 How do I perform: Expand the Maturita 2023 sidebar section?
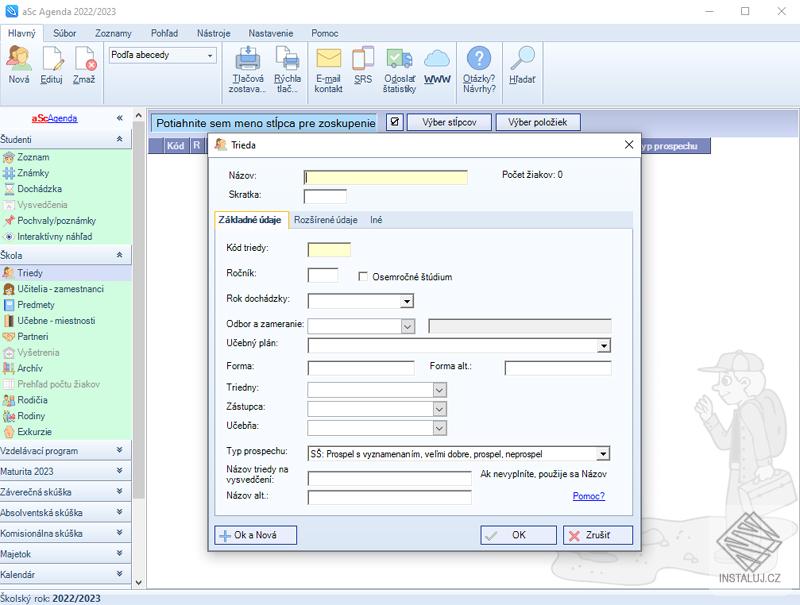coord(119,471)
